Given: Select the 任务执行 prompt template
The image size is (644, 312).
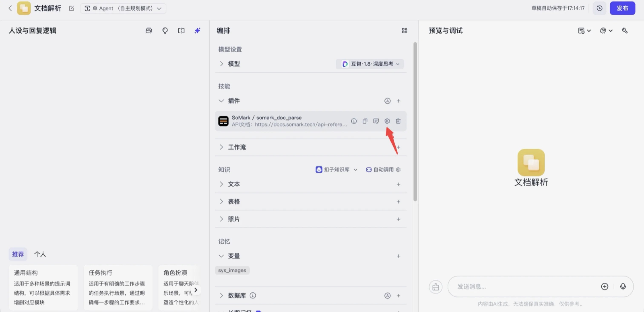Looking at the screenshot, I should pyautogui.click(x=118, y=287).
